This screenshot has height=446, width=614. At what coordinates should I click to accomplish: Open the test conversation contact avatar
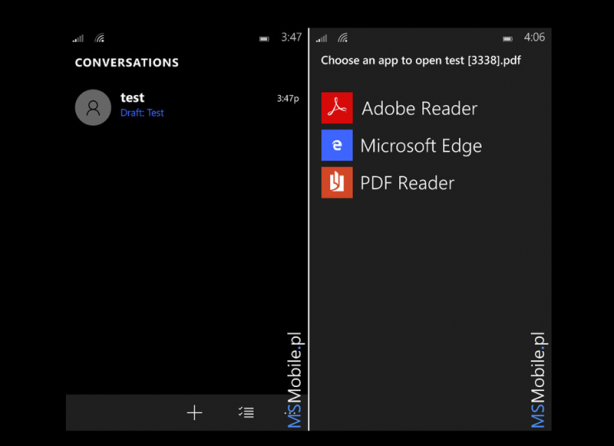coord(93,107)
